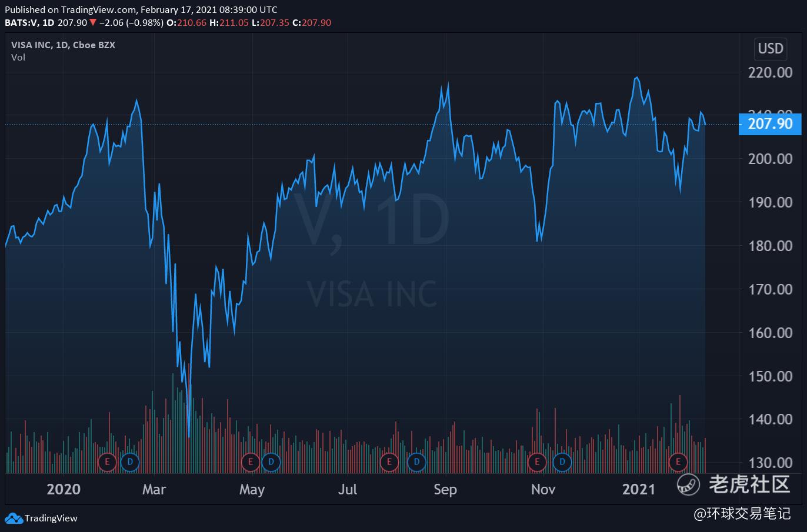Click the TradingView cloud logo icon

(14, 518)
